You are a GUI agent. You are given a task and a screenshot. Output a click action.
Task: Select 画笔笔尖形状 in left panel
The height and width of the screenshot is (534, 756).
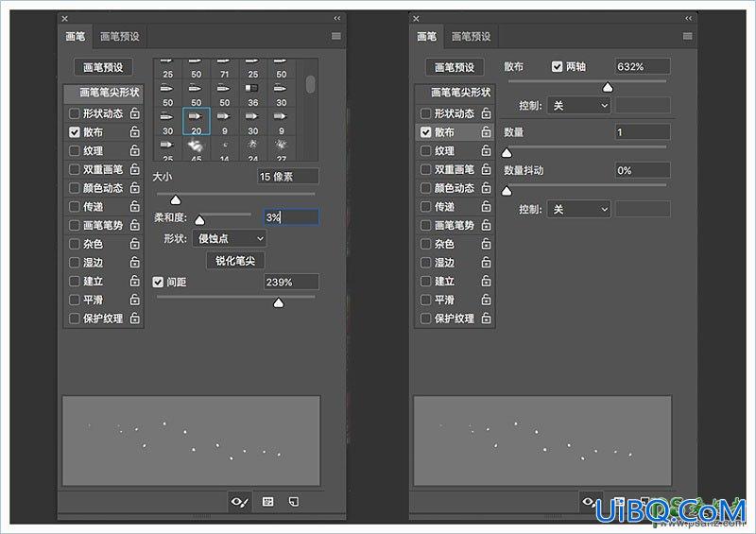click(x=104, y=92)
